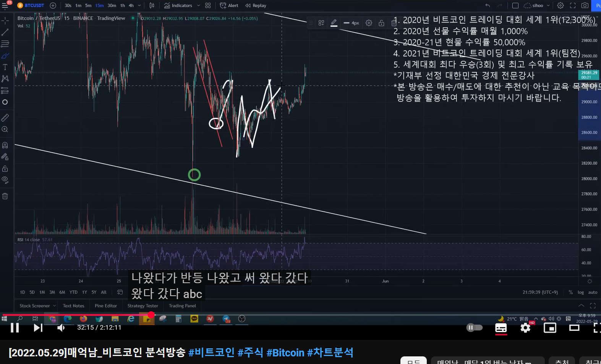The width and height of the screenshot is (601, 364).
Task: Switch to the 5m timeframe
Action: (88, 5)
